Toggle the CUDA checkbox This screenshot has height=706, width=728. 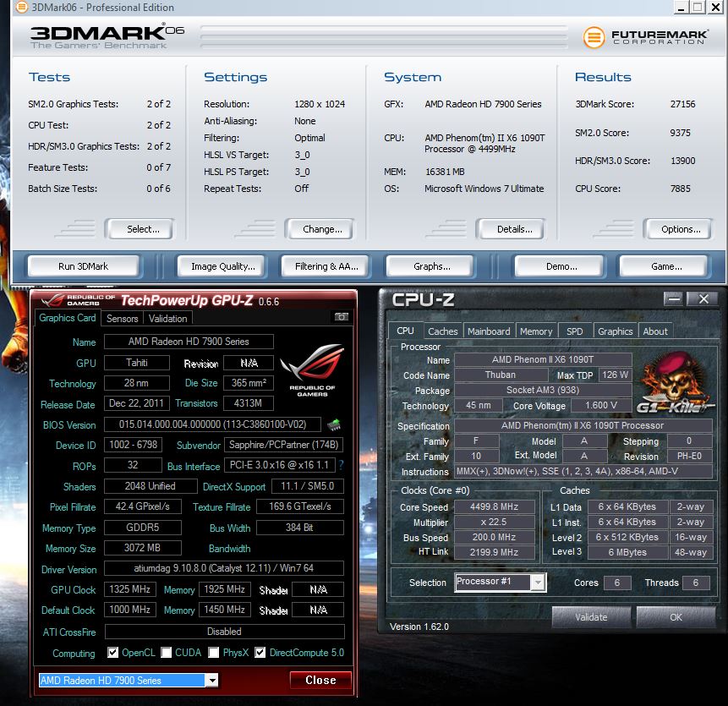coord(167,652)
